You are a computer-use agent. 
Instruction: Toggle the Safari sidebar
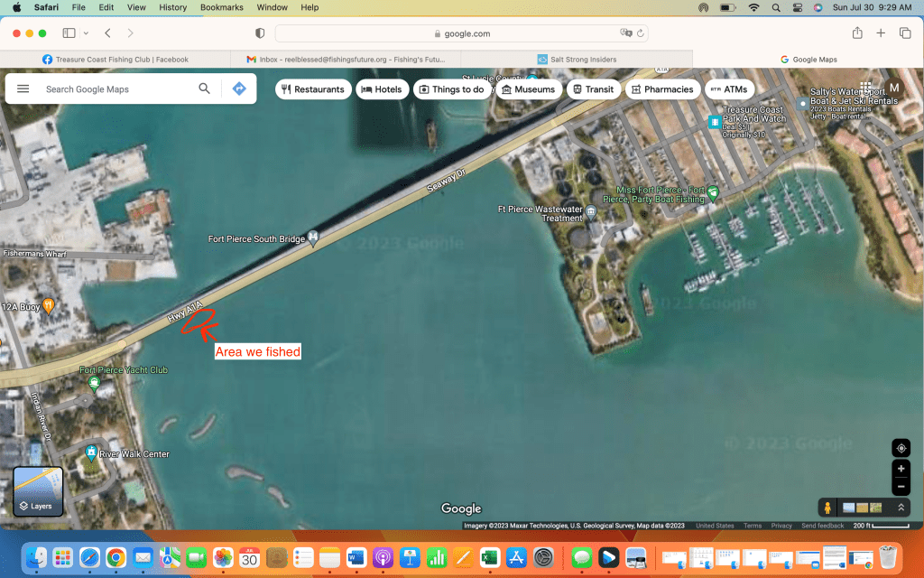[69, 33]
